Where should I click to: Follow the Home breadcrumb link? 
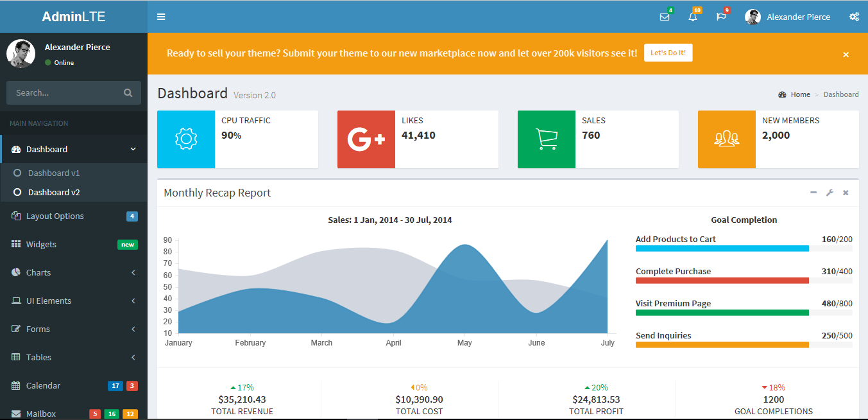[x=800, y=94]
